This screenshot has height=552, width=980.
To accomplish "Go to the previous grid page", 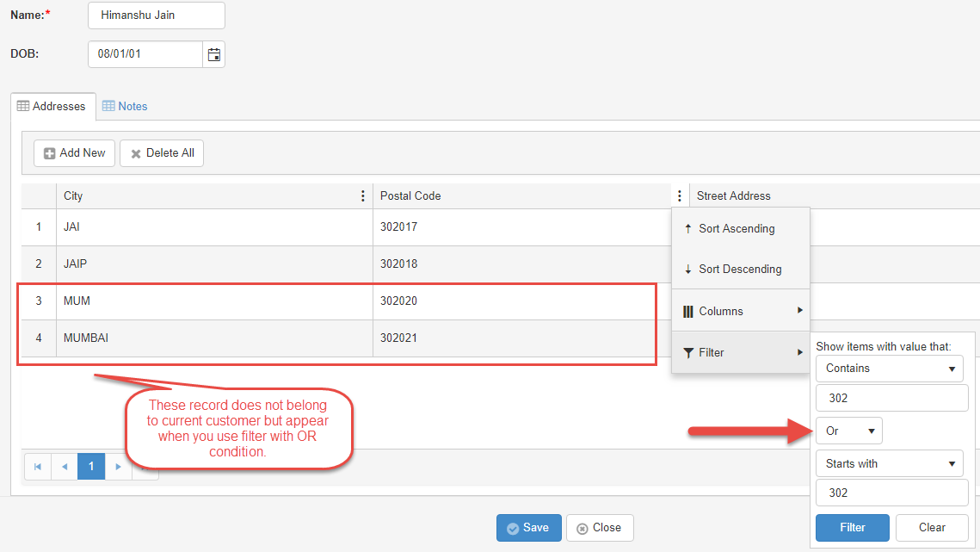I will pyautogui.click(x=65, y=466).
